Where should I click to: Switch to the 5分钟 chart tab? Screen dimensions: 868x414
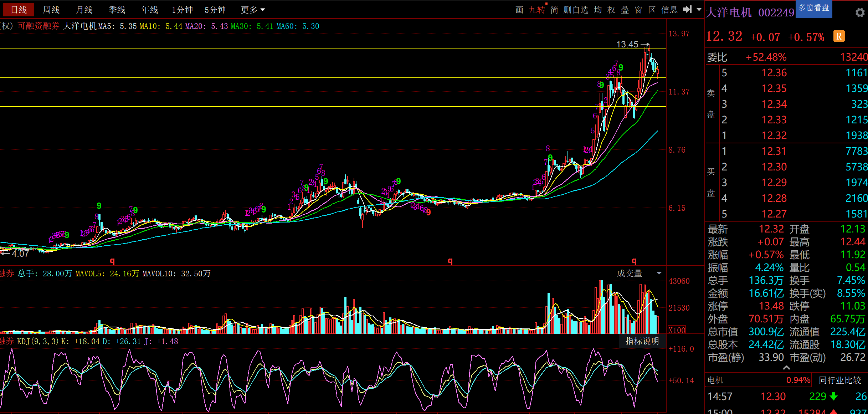215,10
